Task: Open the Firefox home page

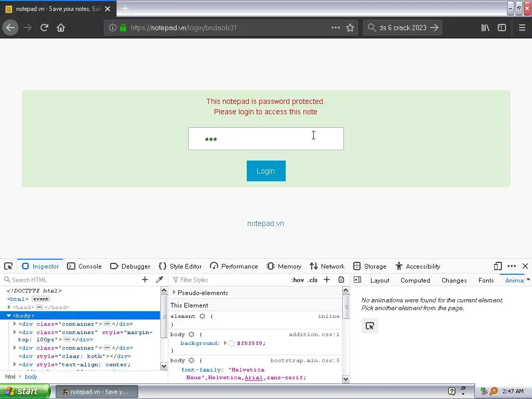Action: coord(61,28)
